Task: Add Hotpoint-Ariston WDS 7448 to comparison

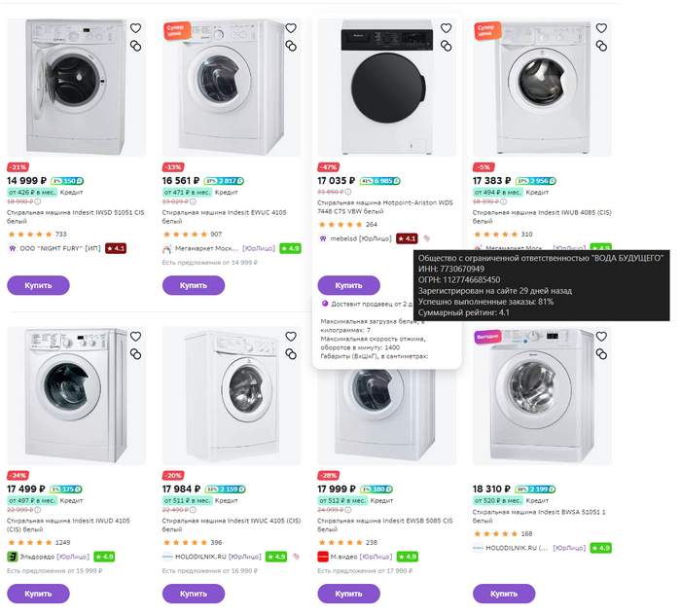Action: pos(447,46)
